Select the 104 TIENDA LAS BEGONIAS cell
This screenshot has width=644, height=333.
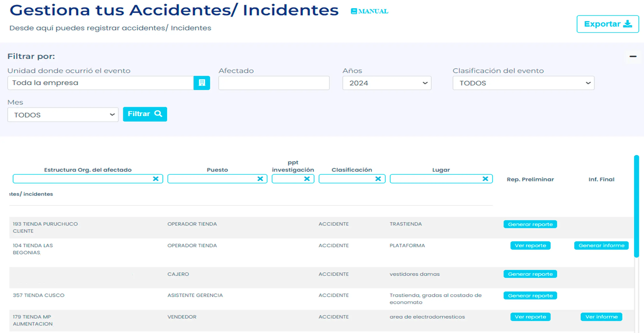[x=33, y=249]
